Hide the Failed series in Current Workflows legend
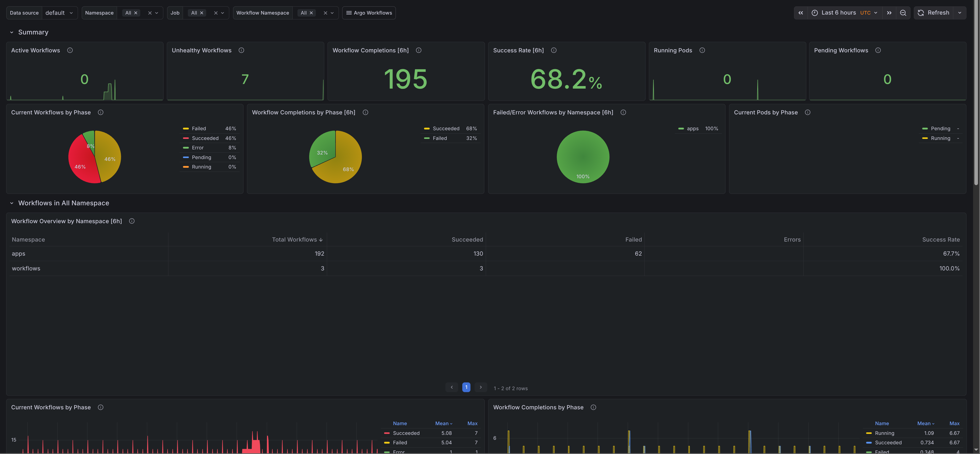This screenshot has height=454, width=980. (199, 128)
